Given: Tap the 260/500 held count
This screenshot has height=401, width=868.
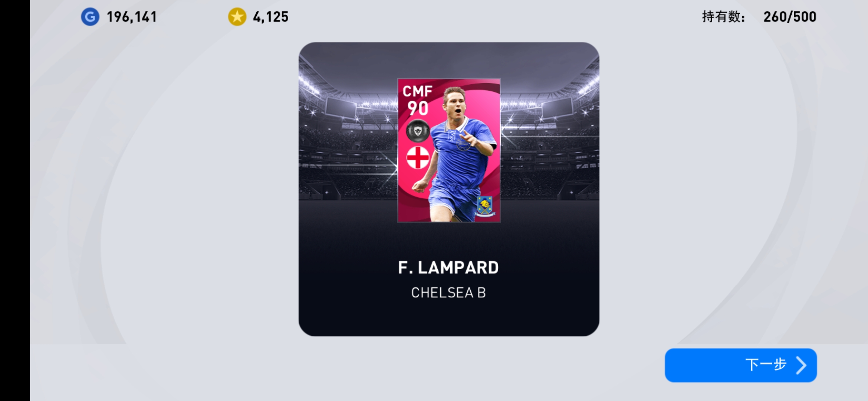Looking at the screenshot, I should pos(790,17).
